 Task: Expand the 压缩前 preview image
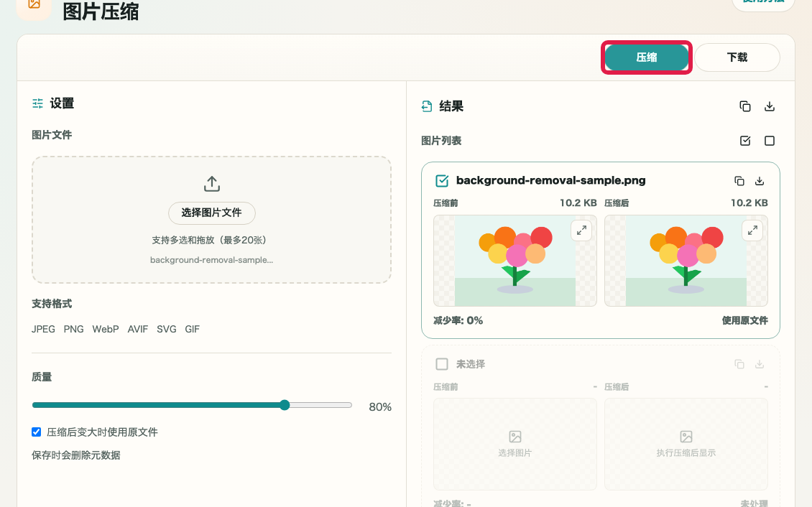click(581, 231)
